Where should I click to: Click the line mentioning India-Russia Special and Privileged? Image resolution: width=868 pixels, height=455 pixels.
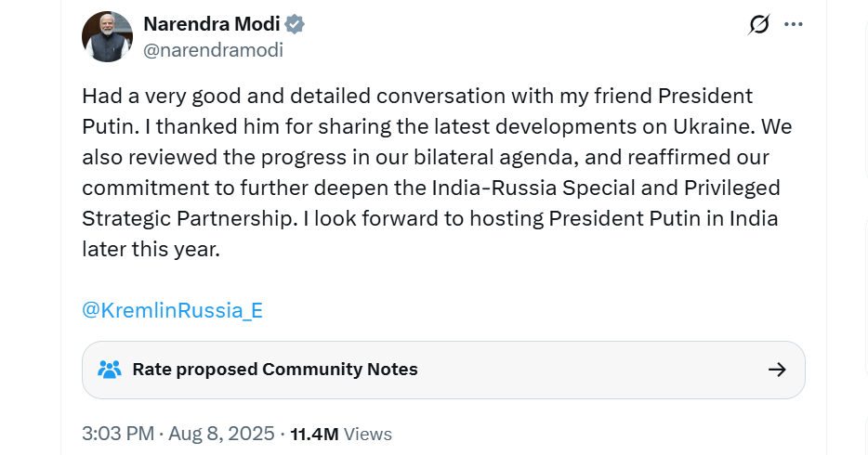point(431,188)
